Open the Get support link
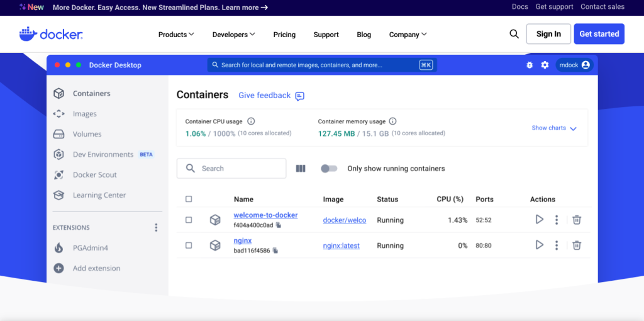 click(x=554, y=6)
